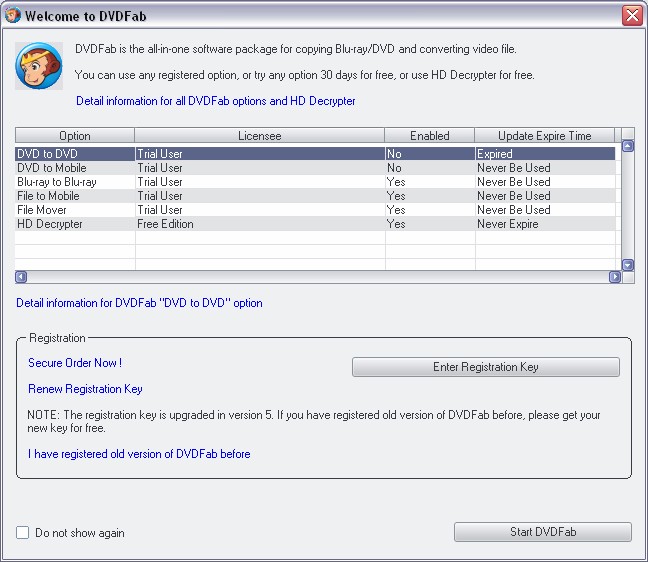648x562 pixels.
Task: Click the Start DVDFab button
Action: coord(542,532)
